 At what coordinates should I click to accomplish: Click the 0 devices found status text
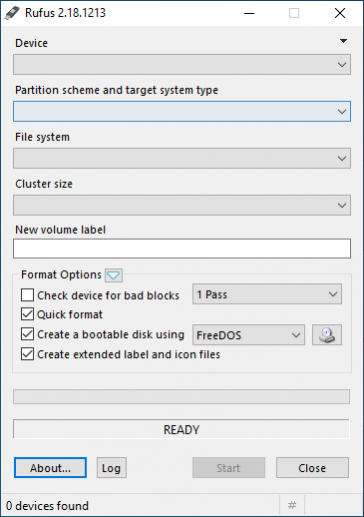[47, 506]
